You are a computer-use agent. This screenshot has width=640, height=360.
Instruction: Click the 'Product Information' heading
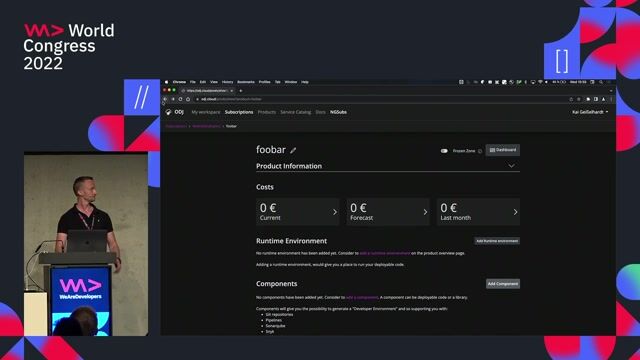289,166
